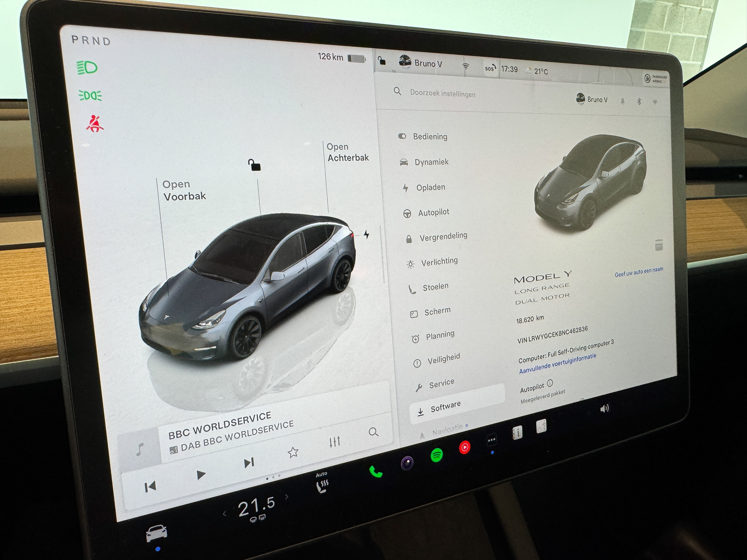Viewport: 747px width, 560px height.
Task: Open the Veiligheid safety menu
Action: 437,360
